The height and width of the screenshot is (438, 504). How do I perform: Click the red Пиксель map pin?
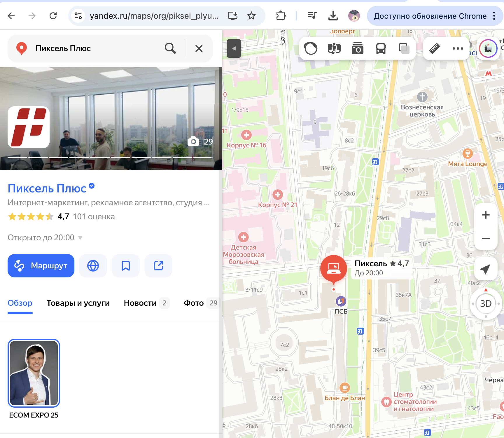(334, 269)
